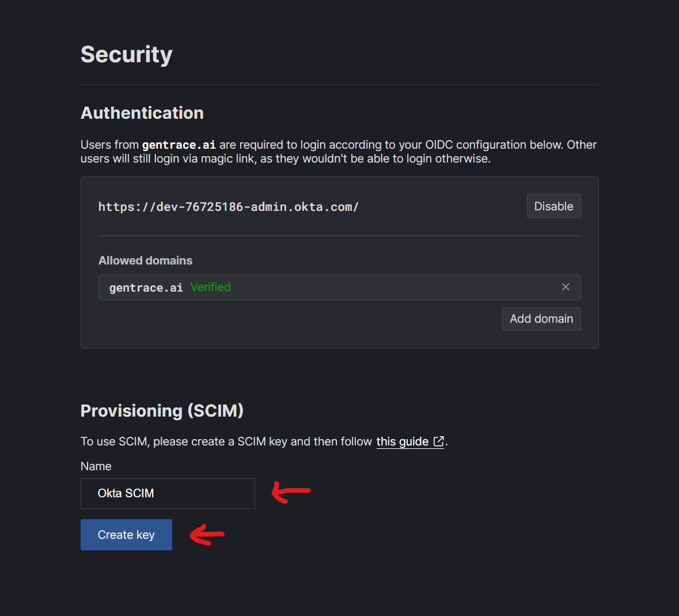This screenshot has width=679, height=616.
Task: Select the dev-76725186-admin.okta.com URL text
Action: click(229, 206)
